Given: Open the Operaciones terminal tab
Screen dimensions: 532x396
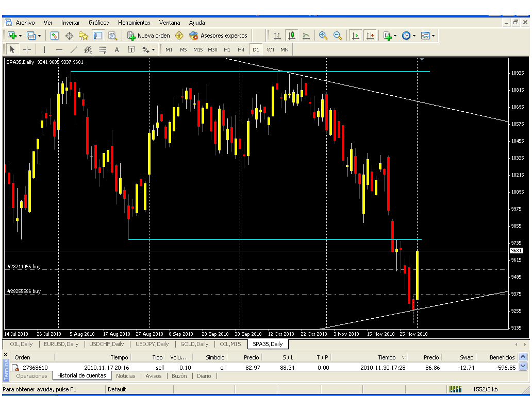Looking at the screenshot, I should click(x=32, y=376).
